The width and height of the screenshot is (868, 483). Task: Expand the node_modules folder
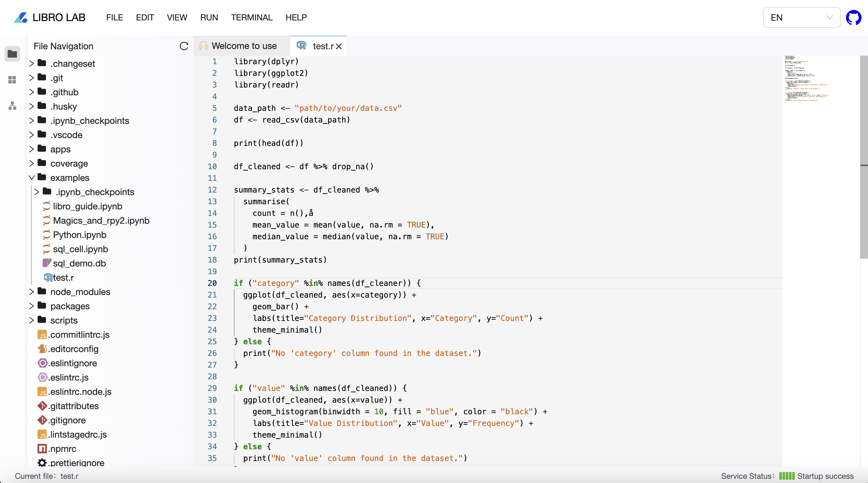coord(32,292)
